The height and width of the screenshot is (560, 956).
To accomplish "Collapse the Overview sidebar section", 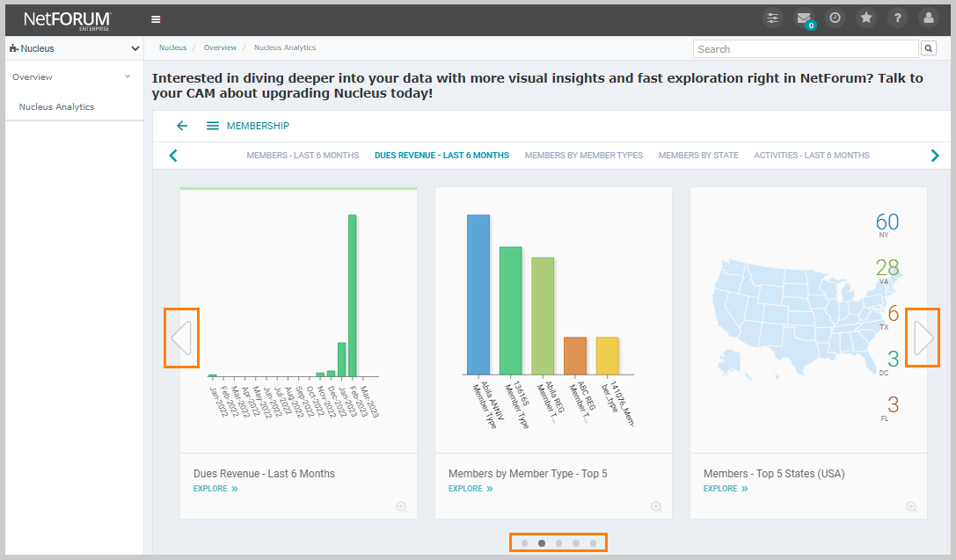I will (x=128, y=77).
